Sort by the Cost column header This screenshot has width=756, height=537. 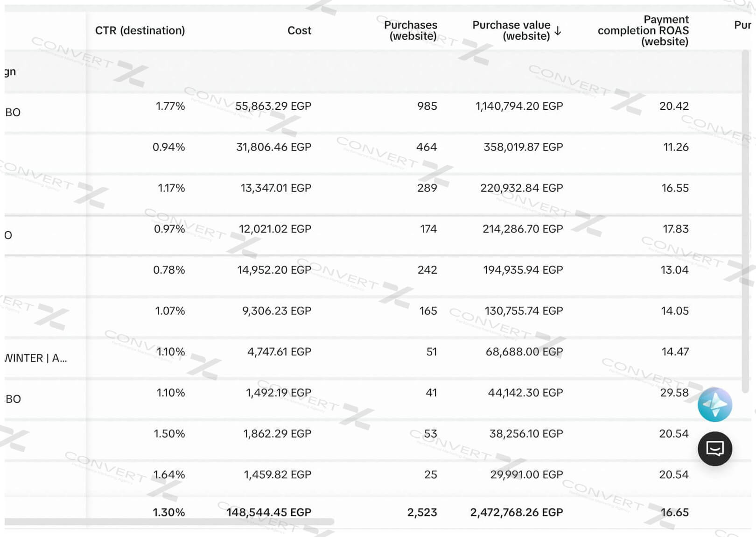click(299, 30)
